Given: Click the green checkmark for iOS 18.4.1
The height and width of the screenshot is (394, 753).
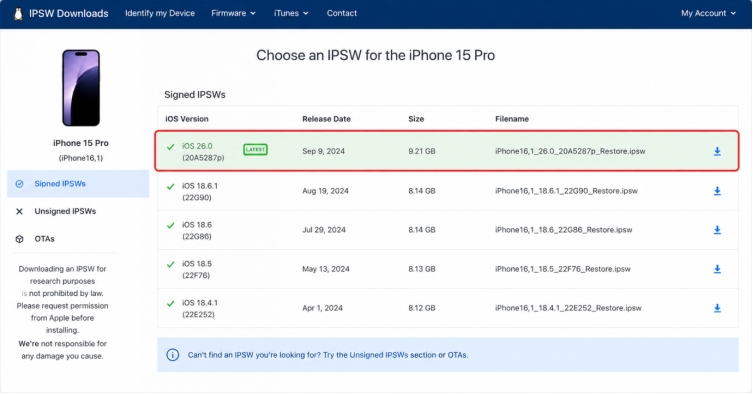Looking at the screenshot, I should tap(170, 303).
